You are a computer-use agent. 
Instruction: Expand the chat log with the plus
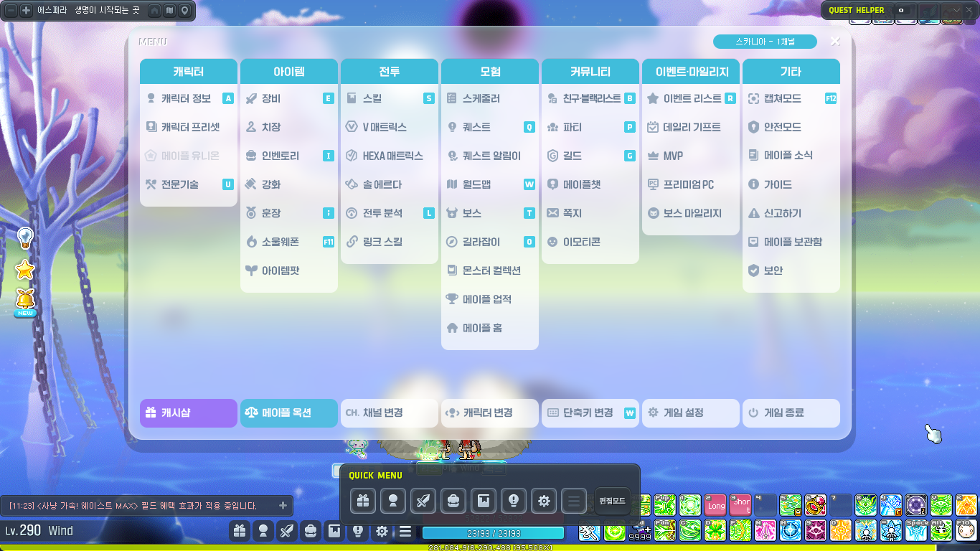(x=283, y=506)
